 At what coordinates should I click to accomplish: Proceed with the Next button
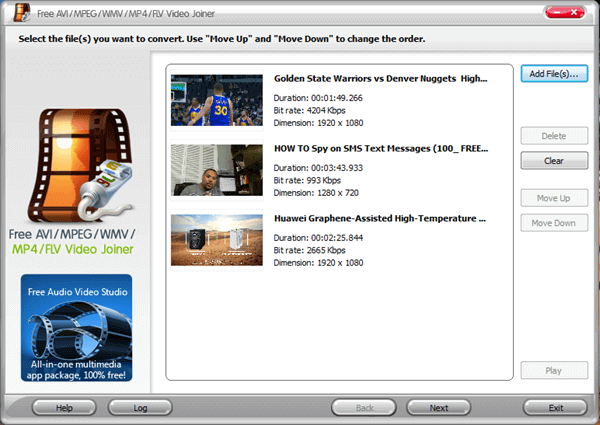coord(439,408)
